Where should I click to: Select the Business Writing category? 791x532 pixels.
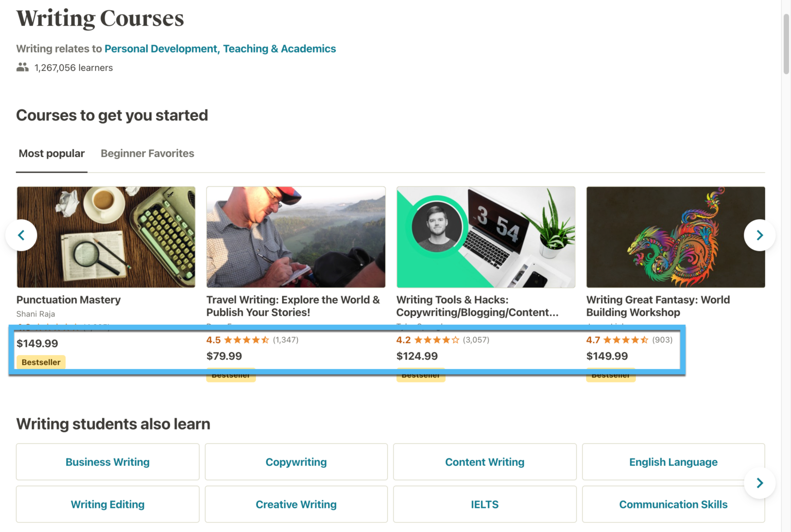[x=107, y=462]
